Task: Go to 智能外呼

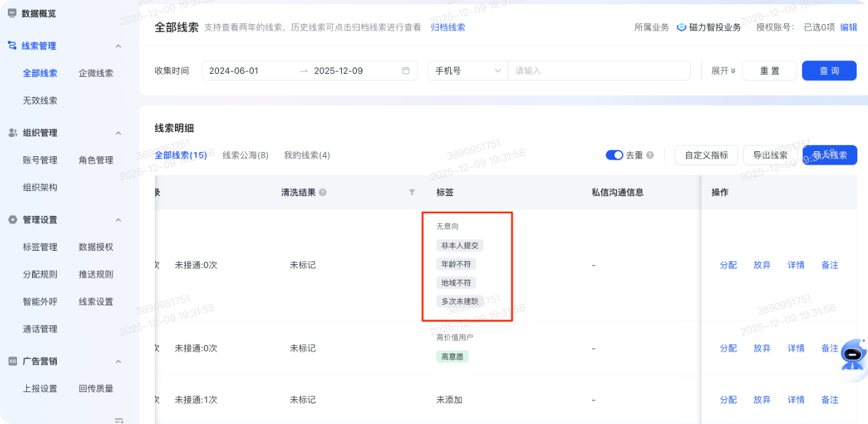Action: click(x=40, y=302)
